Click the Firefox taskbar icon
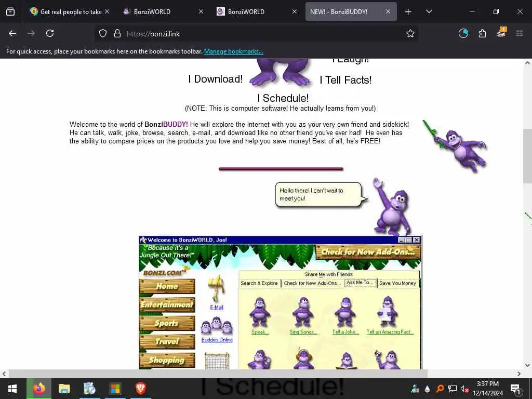The image size is (532, 399). [x=38, y=389]
